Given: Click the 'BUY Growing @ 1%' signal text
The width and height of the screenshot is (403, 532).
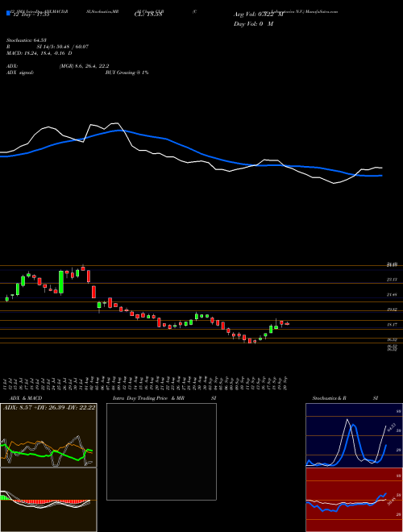Looking at the screenshot, I should (x=127, y=73).
